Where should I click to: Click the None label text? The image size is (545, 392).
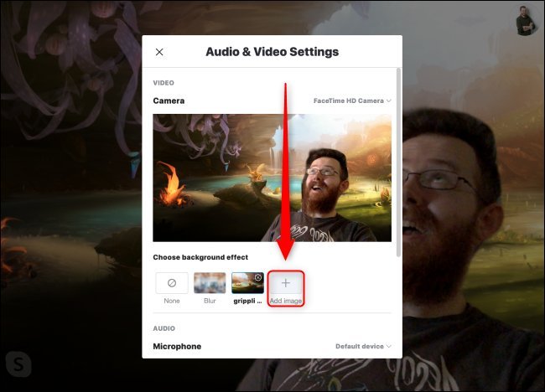[172, 301]
